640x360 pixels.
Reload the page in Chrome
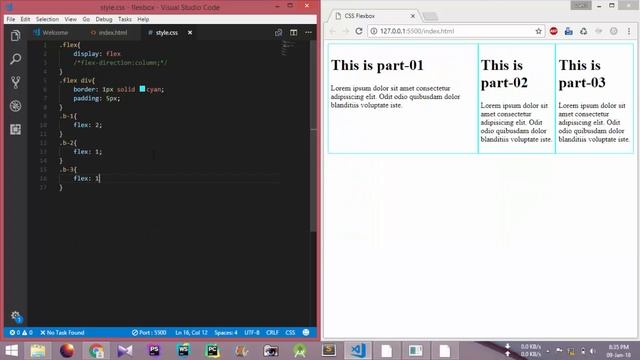click(x=359, y=31)
